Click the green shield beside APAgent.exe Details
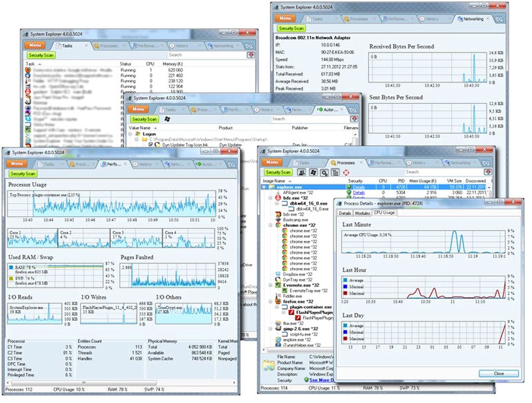532x403 pixels. (x=349, y=193)
